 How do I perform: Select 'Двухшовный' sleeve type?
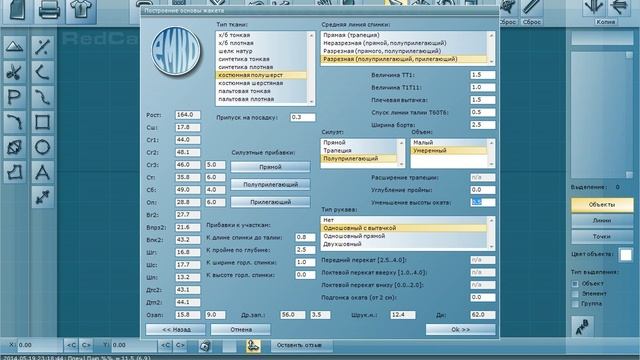(x=404, y=244)
